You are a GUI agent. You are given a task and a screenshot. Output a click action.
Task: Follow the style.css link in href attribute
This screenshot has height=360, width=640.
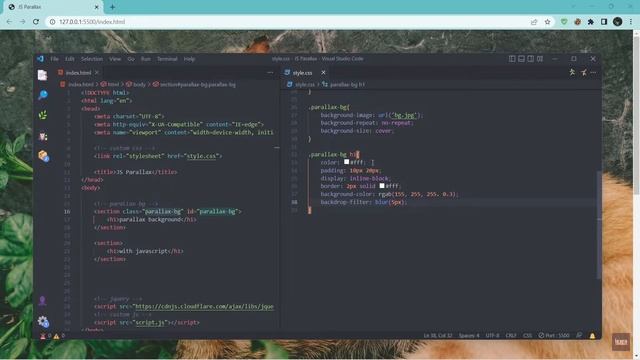click(x=201, y=156)
